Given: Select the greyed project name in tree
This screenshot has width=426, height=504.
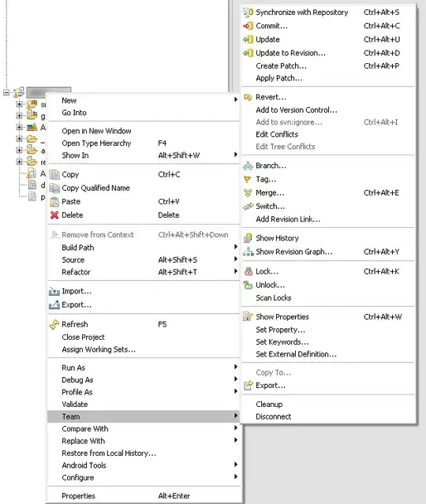Looking at the screenshot, I should [x=49, y=92].
